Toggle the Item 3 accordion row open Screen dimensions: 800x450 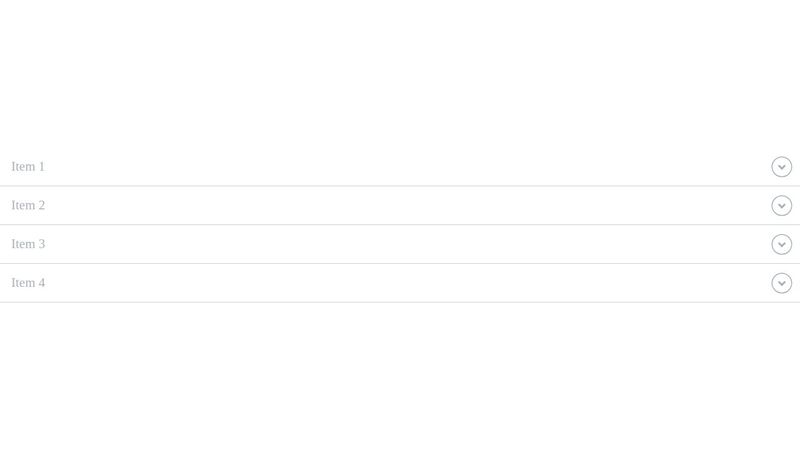(400, 244)
